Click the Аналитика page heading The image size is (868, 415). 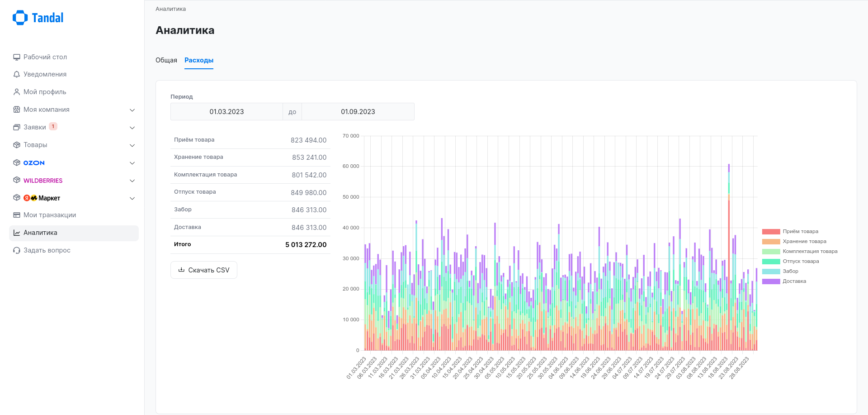click(185, 30)
